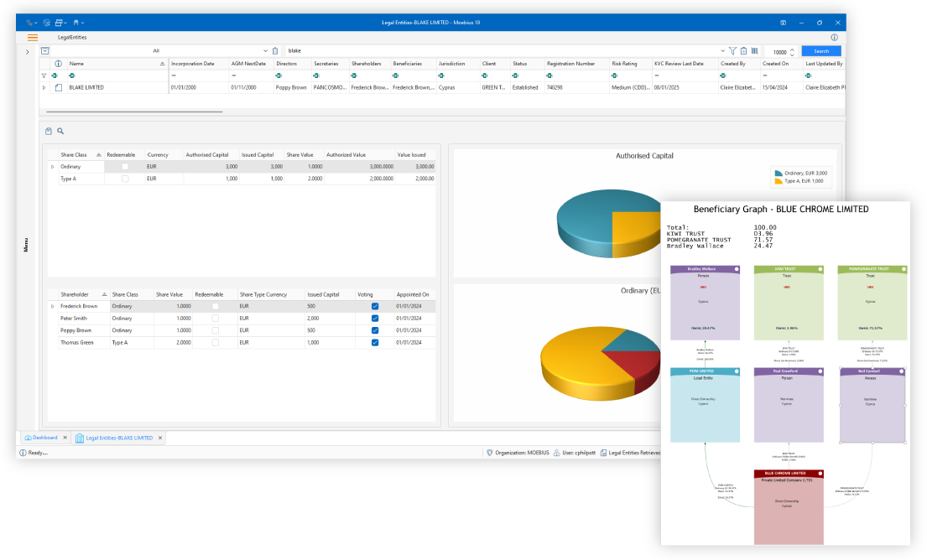This screenshot has width=927, height=560.
Task: Click the Type A EUR 1,000 legend swatch
Action: (x=779, y=181)
